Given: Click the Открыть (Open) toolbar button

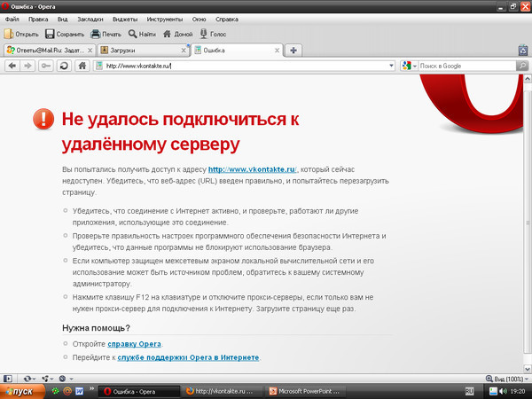Looking at the screenshot, I should (x=21, y=34).
